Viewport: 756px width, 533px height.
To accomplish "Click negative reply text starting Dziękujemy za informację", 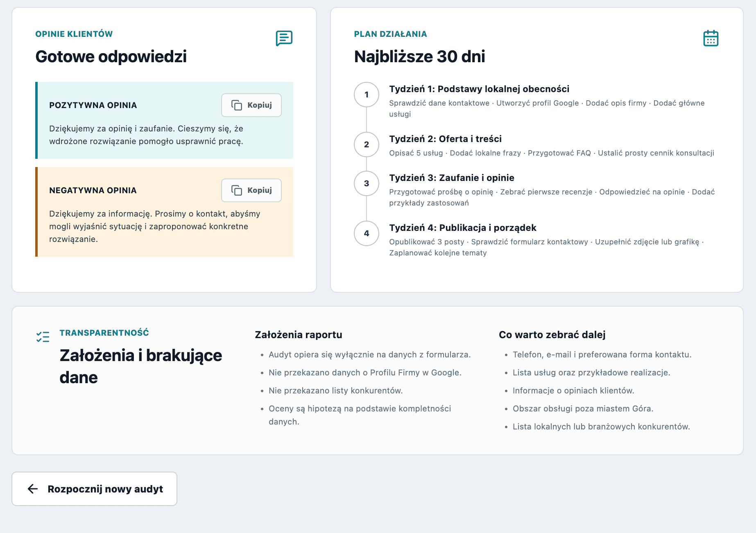I will tap(155, 226).
